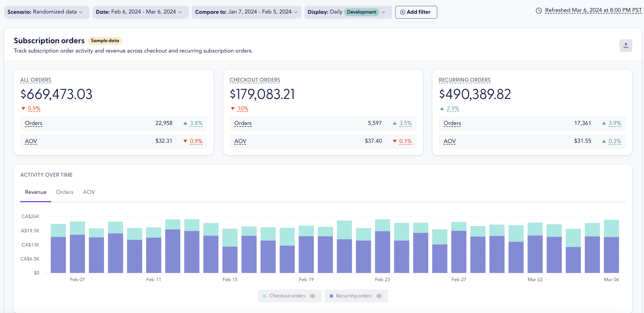The height and width of the screenshot is (313, 644).
Task: Click the Add filter button
Action: tap(416, 12)
